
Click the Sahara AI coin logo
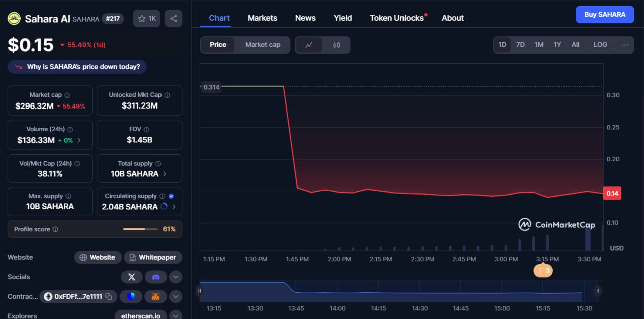tap(14, 19)
